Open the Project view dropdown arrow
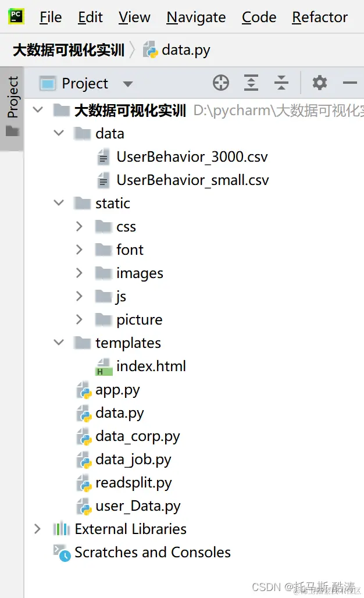The image size is (364, 598). pos(128,84)
